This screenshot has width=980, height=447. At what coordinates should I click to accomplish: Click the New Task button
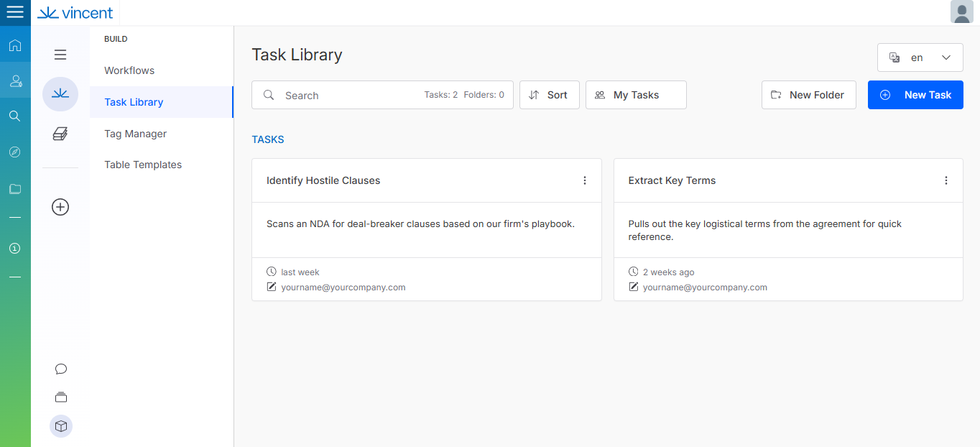point(915,95)
